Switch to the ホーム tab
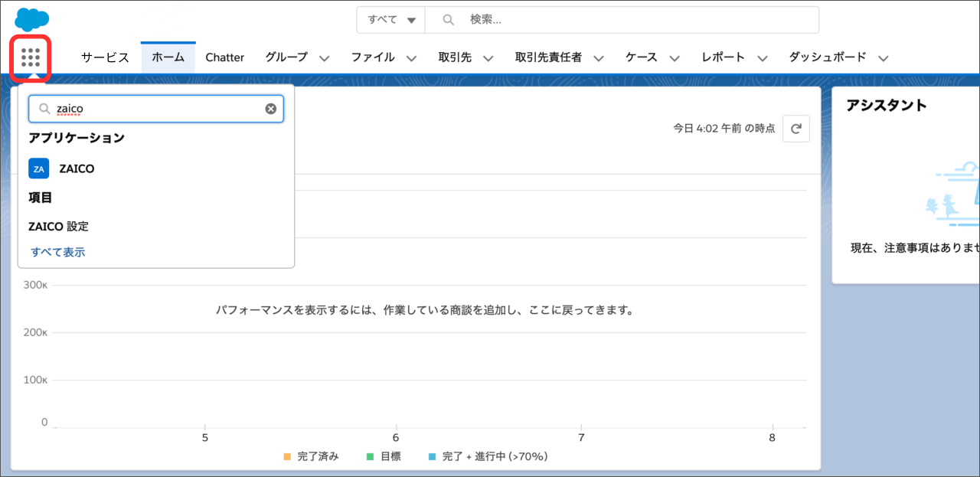This screenshot has height=477, width=980. [x=168, y=57]
